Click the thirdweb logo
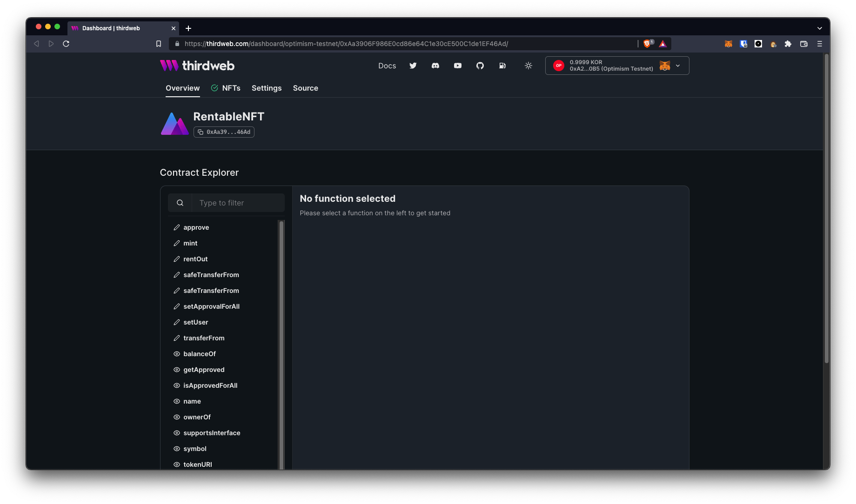Viewport: 856px width, 504px height. [197, 66]
